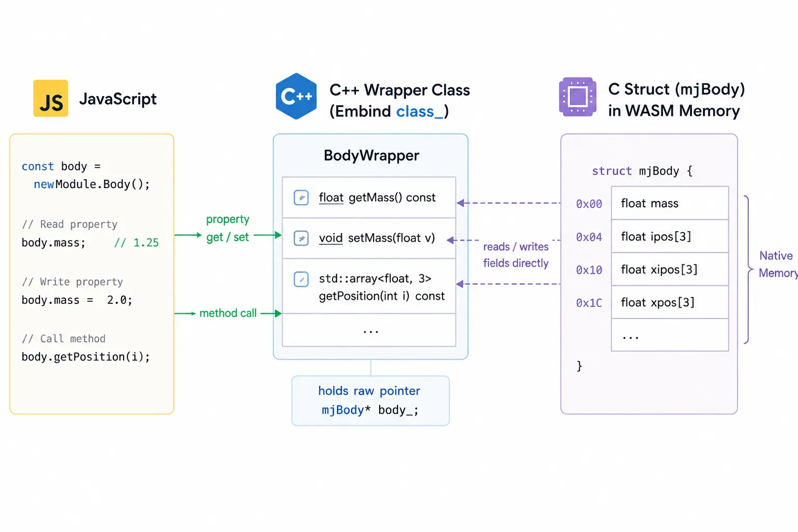Screen dimensions: 798x532
Task: Click the 0x00 offset label
Action: tap(589, 204)
